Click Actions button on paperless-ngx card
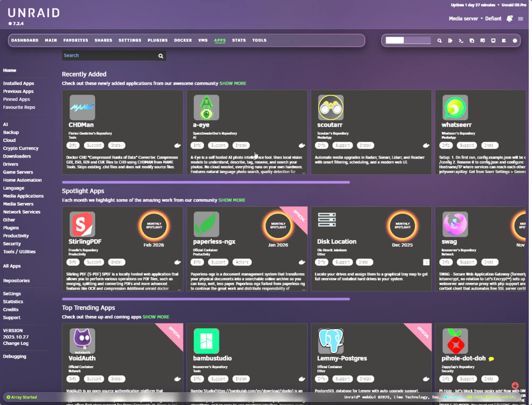Image resolution: width=532 pixels, height=405 pixels. (242, 262)
